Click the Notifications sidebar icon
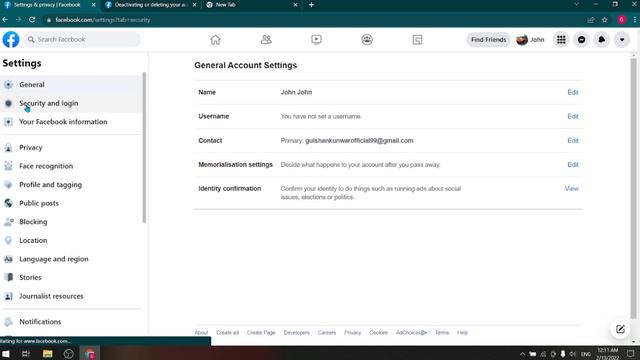640x360 pixels. [8, 322]
